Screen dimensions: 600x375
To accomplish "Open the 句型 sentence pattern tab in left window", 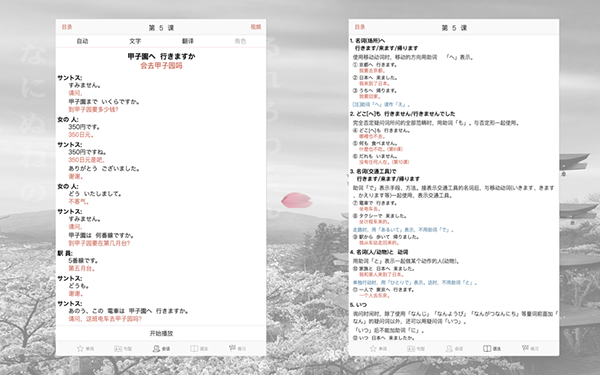I will [123, 349].
